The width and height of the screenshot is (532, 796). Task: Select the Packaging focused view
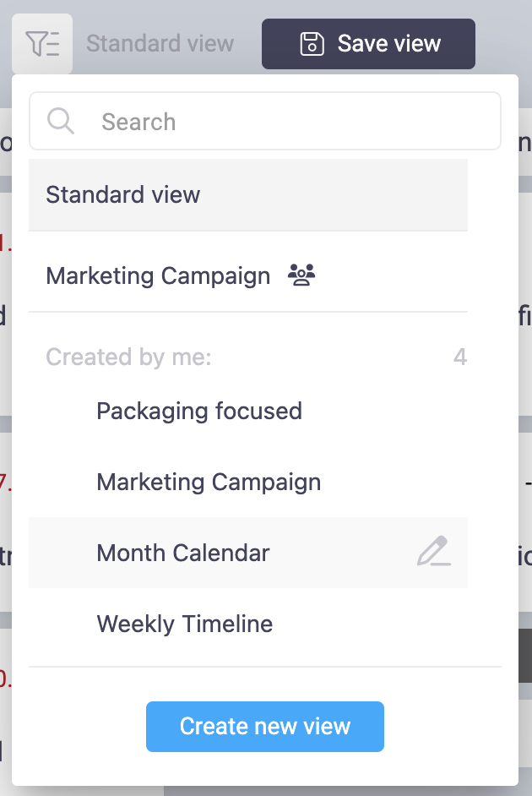pyautogui.click(x=199, y=412)
